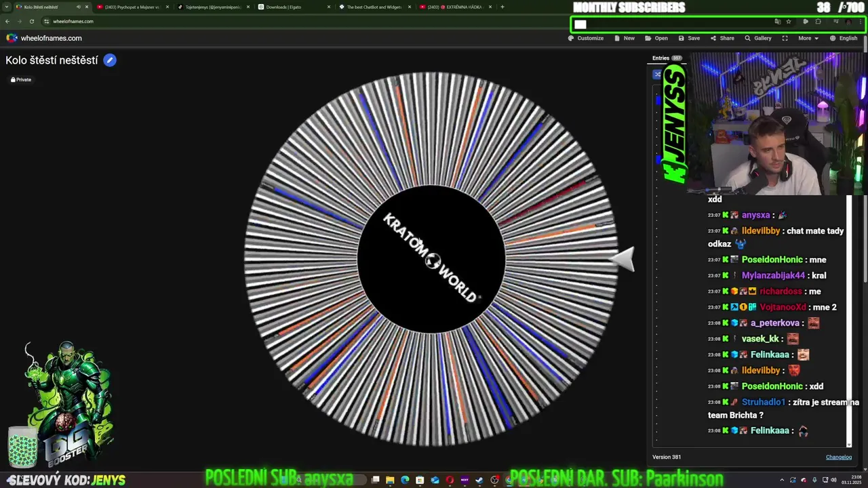Click the pencil icon to edit wheel title
Image resolution: width=868 pixels, height=488 pixels.
coord(110,60)
